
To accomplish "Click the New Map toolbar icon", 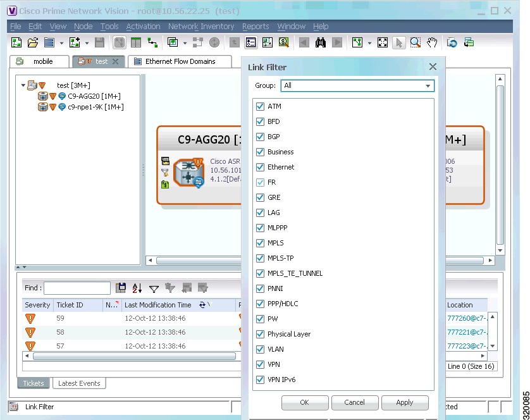I will 16,42.
